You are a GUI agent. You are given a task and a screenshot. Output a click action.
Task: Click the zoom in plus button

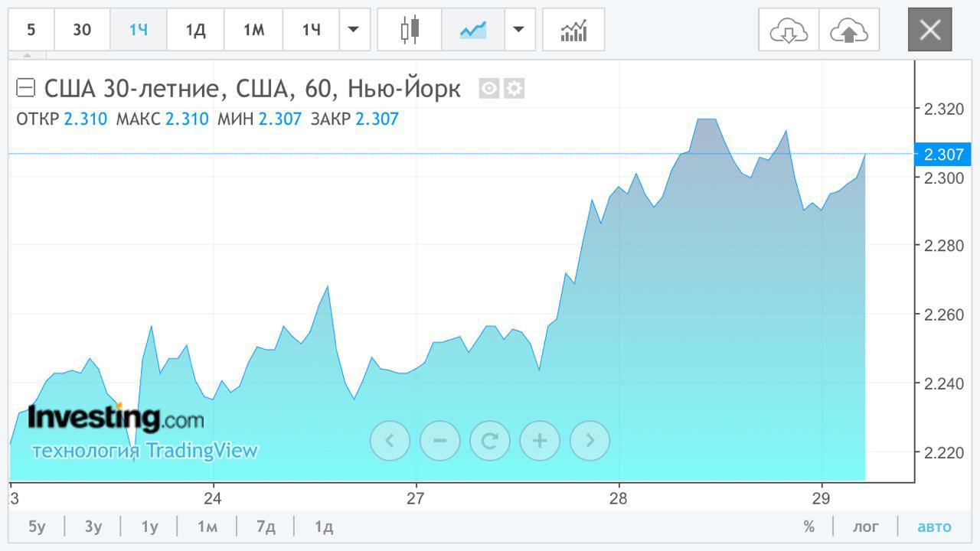(x=540, y=440)
